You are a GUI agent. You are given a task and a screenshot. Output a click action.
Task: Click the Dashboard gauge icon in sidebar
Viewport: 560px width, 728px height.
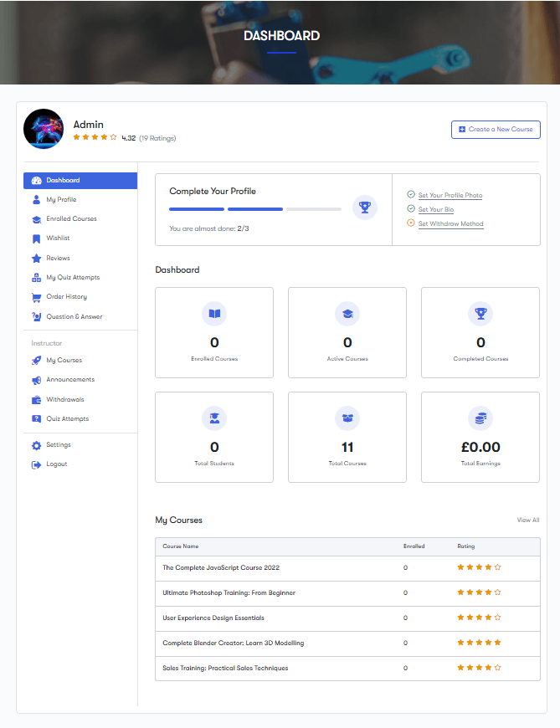pyautogui.click(x=36, y=181)
